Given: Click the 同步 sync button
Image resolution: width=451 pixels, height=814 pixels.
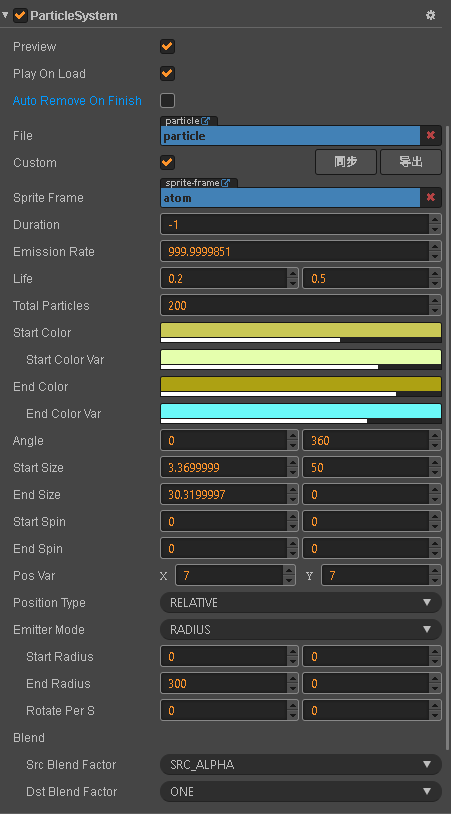Looking at the screenshot, I should coord(346,162).
